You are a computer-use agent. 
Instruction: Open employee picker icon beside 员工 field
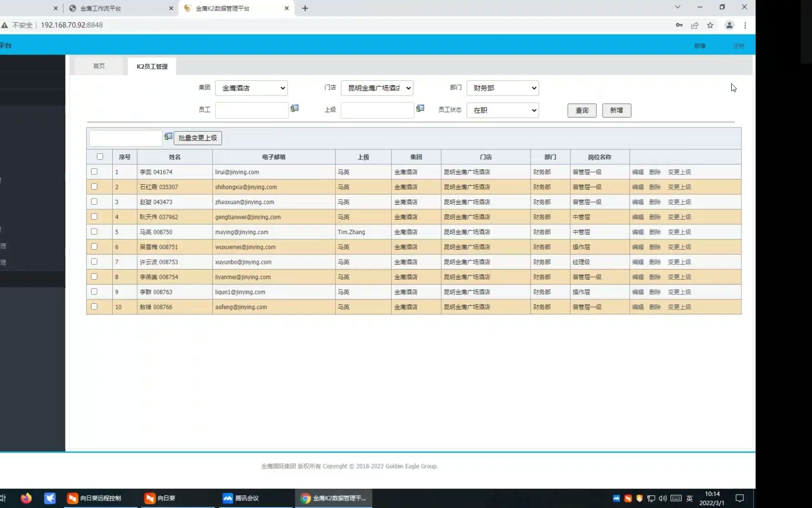[295, 109]
